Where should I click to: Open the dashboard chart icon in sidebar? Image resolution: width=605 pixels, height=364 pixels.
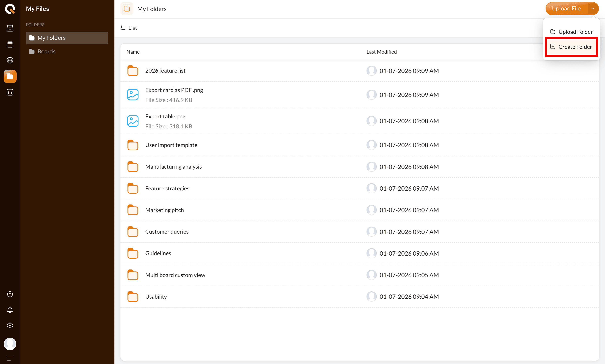(10, 28)
